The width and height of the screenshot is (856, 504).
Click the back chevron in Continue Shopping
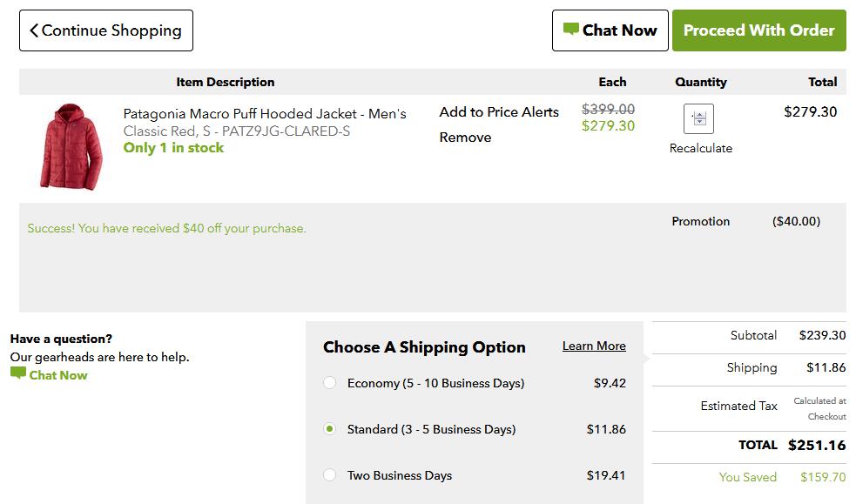click(34, 30)
